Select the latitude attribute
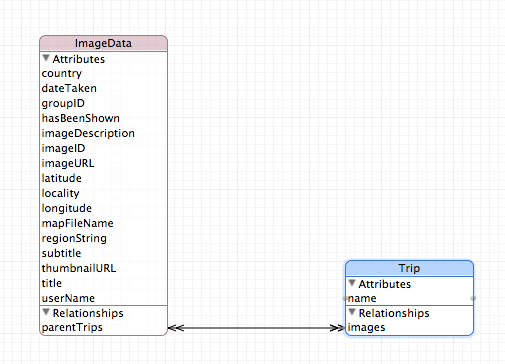The image size is (505, 364). point(103,178)
